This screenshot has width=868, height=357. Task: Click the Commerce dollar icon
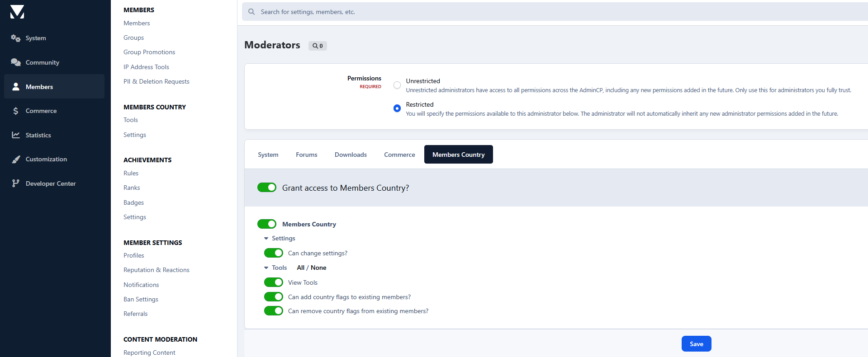pyautogui.click(x=16, y=111)
